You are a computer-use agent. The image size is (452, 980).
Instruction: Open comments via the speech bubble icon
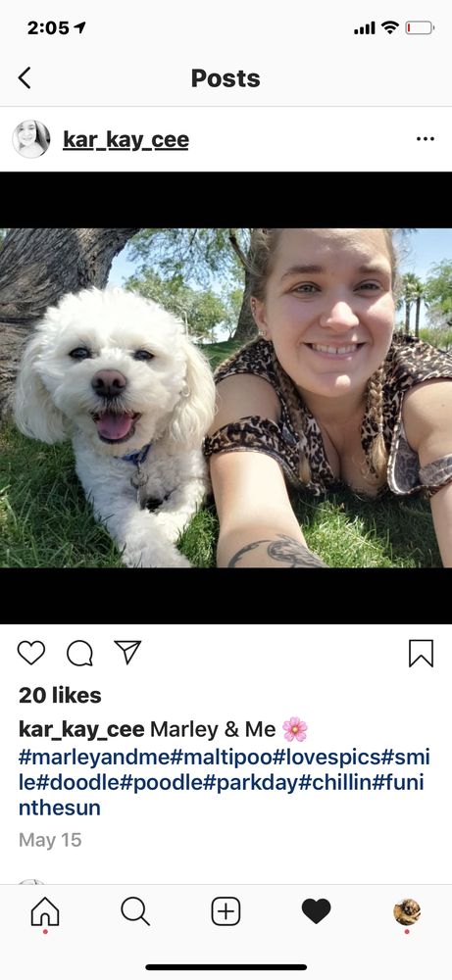pyautogui.click(x=80, y=653)
